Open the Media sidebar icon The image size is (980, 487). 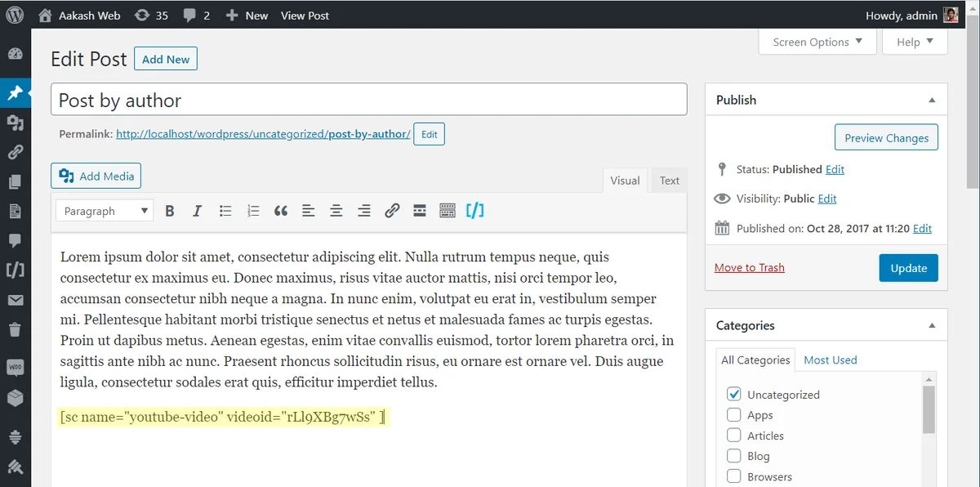pyautogui.click(x=15, y=123)
